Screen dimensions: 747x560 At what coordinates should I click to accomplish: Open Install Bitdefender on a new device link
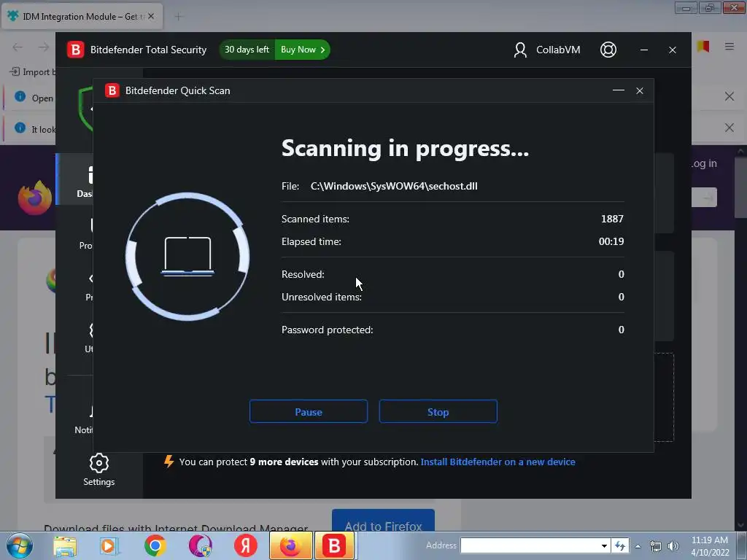pyautogui.click(x=498, y=462)
